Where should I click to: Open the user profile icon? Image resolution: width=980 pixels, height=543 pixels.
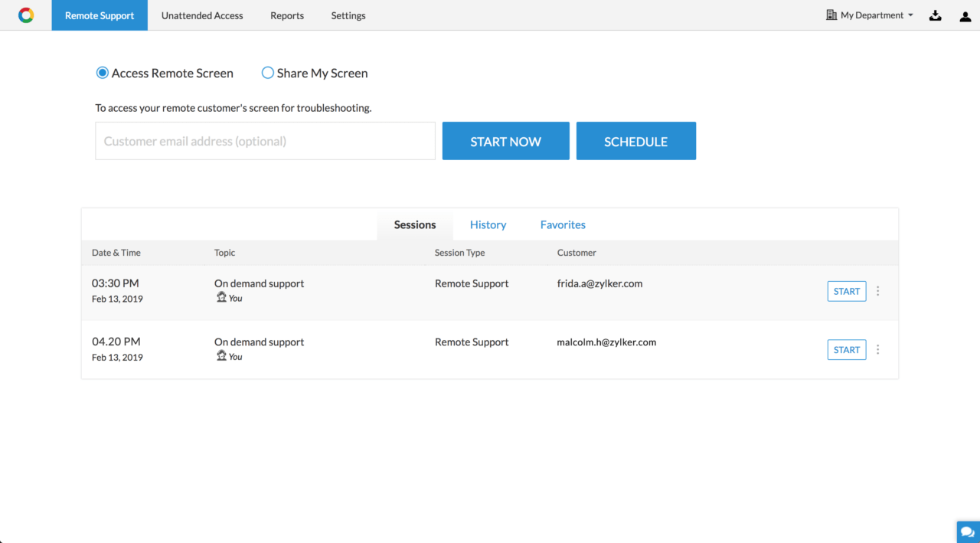point(965,16)
